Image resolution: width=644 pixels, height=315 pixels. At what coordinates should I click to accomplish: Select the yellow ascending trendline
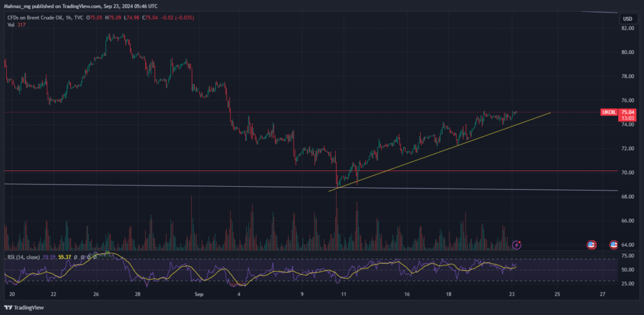[x=440, y=151]
